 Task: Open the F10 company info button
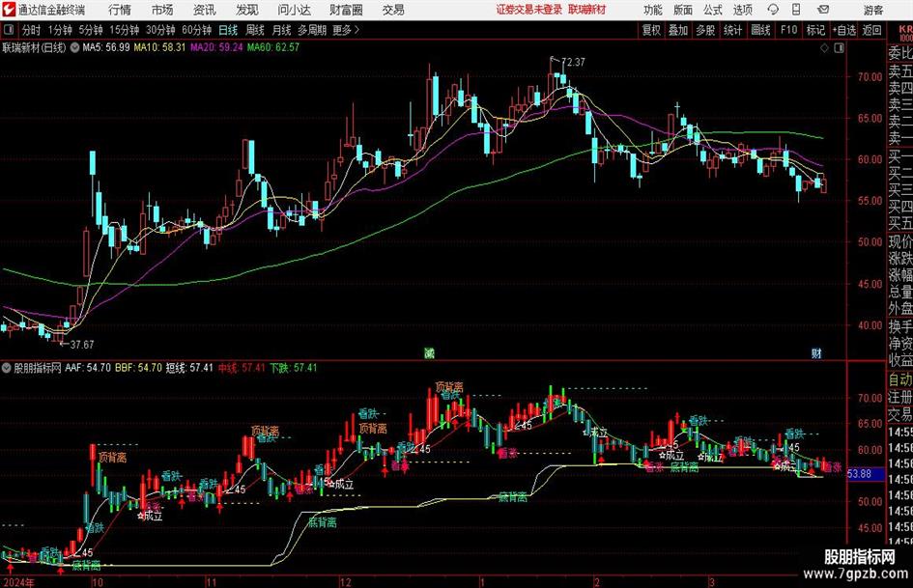click(x=788, y=30)
